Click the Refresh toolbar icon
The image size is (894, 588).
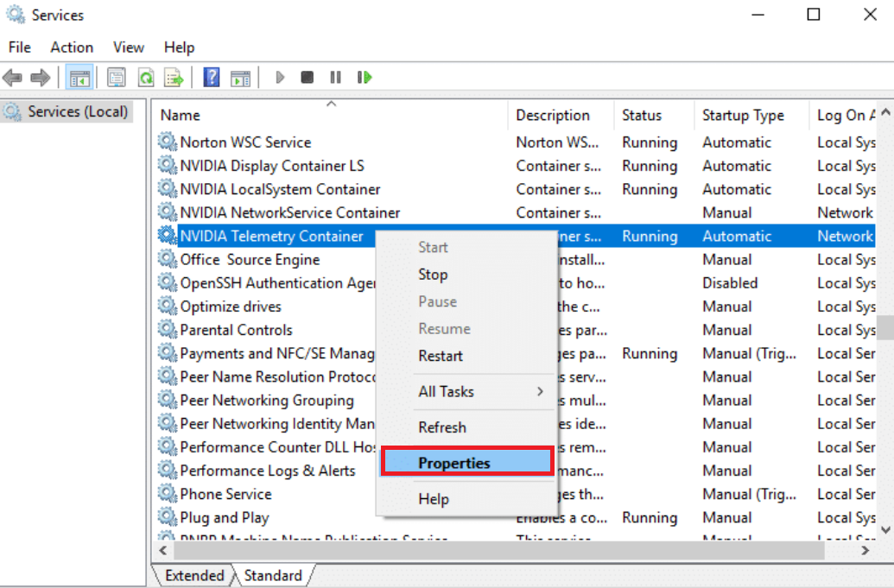[x=146, y=78]
